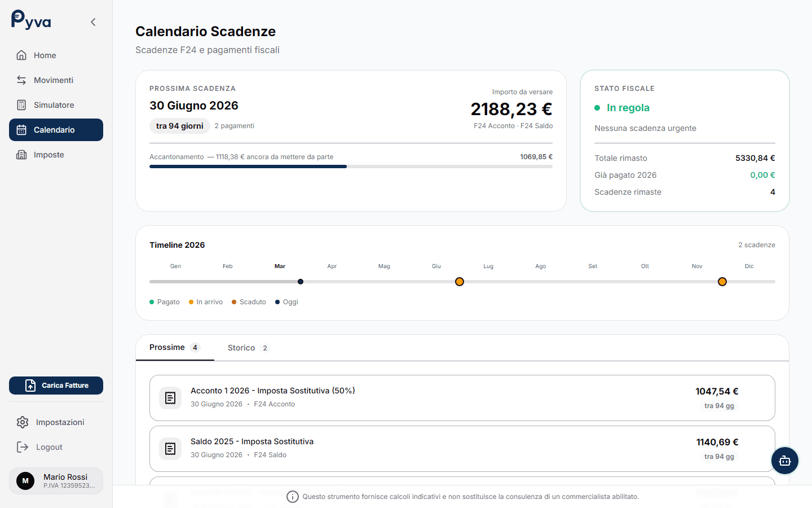Open the Simulatore calculator icon

click(21, 104)
